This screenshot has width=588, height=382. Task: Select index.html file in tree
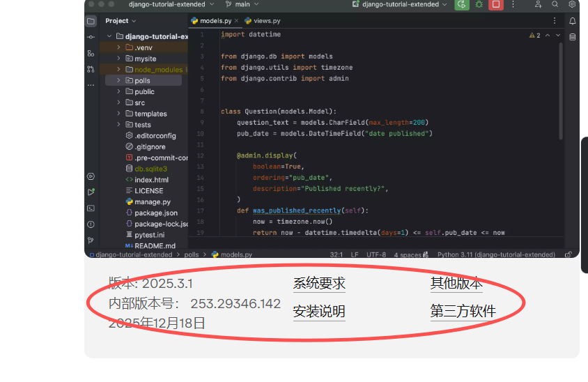pyautogui.click(x=147, y=180)
